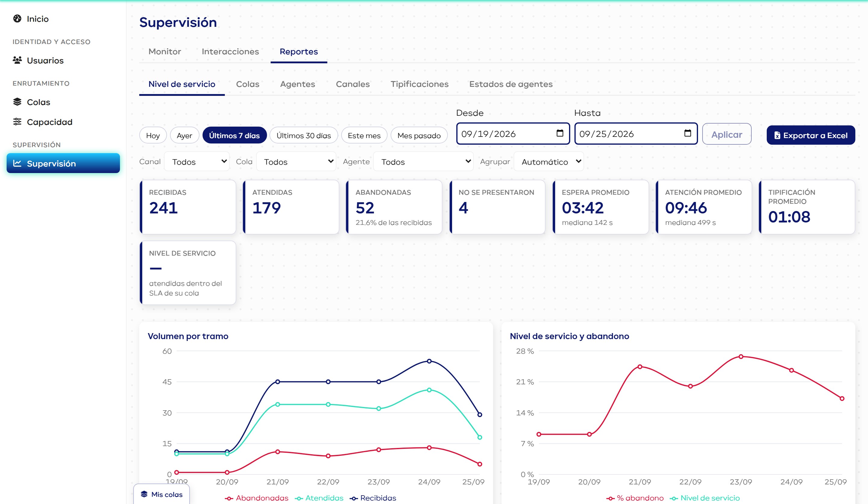Toggle the Nivel de servicio legend entry
Viewport: 868px width, 504px height.
point(705,498)
